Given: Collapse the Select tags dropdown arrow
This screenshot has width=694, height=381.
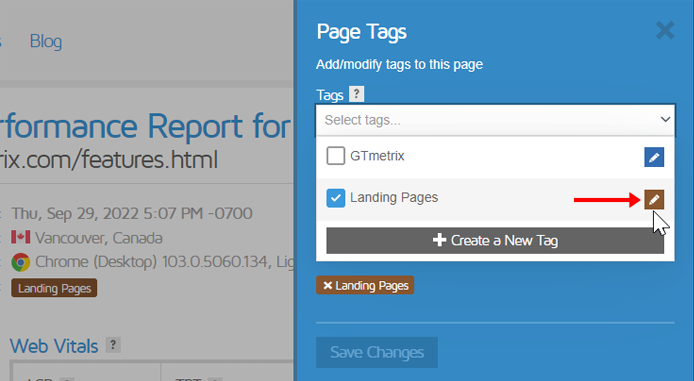Looking at the screenshot, I should (x=665, y=119).
